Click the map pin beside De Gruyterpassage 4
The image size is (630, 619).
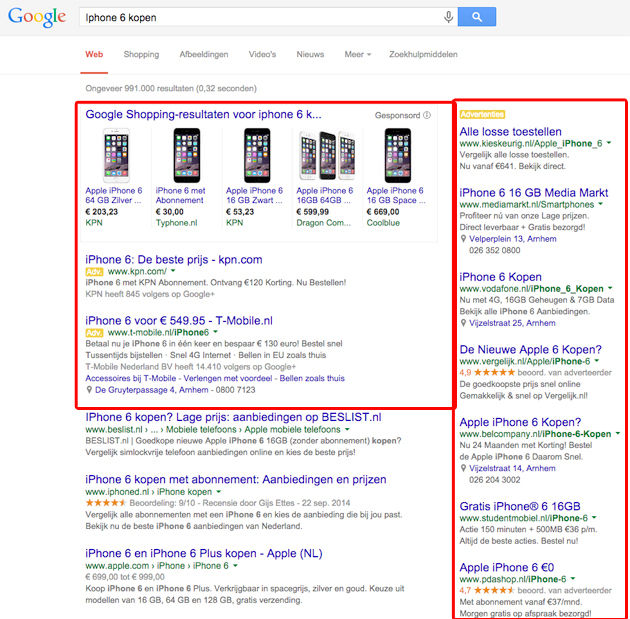click(89, 390)
